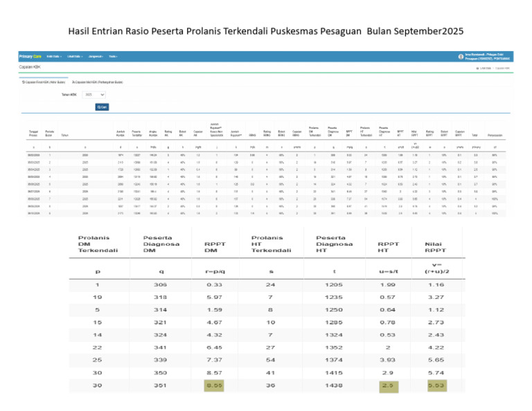Click value 1.59 in enlarged table

coord(215,310)
